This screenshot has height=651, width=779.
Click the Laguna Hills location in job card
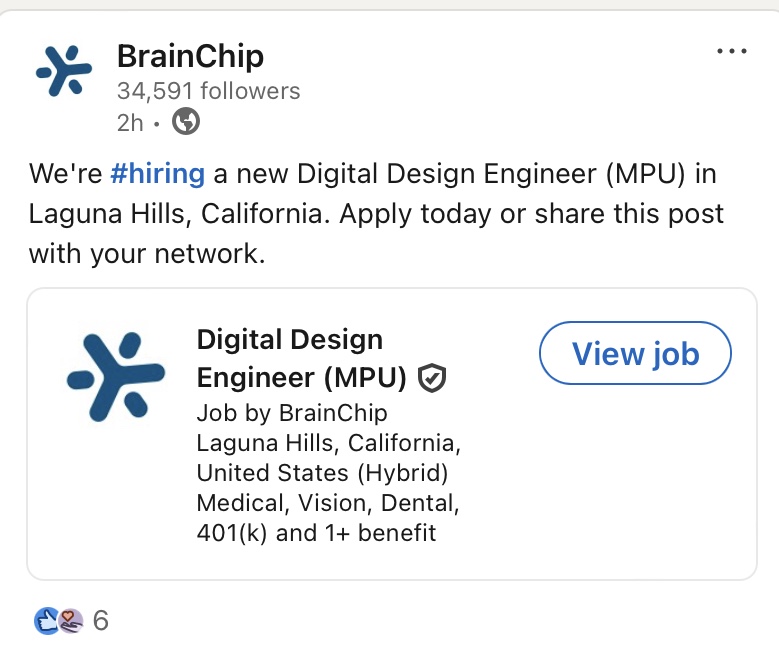click(x=329, y=442)
